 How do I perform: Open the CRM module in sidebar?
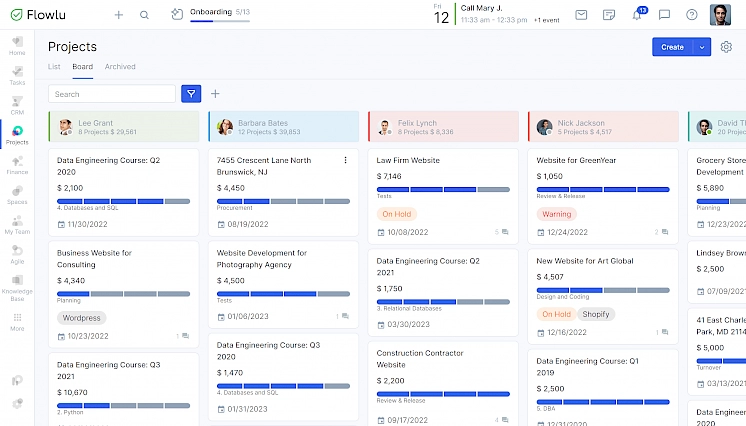[x=17, y=105]
